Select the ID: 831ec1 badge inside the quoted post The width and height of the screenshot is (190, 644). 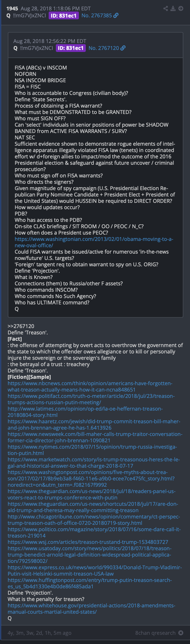[x=71, y=48]
